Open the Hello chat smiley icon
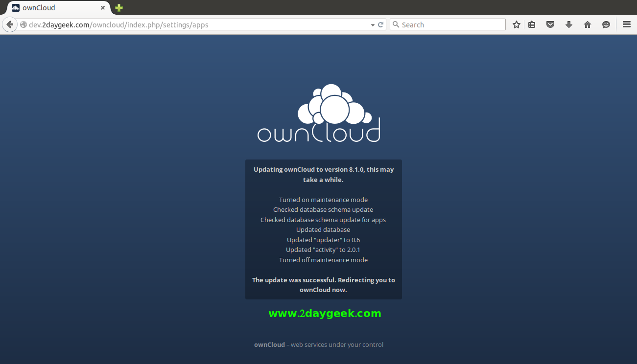637x364 pixels. (606, 24)
